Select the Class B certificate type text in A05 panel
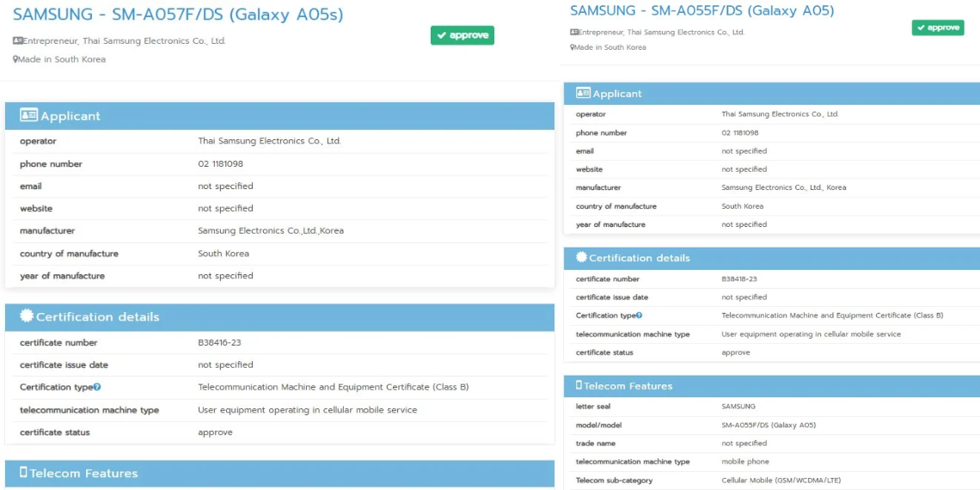Image resolution: width=980 pixels, height=490 pixels. coord(832,315)
